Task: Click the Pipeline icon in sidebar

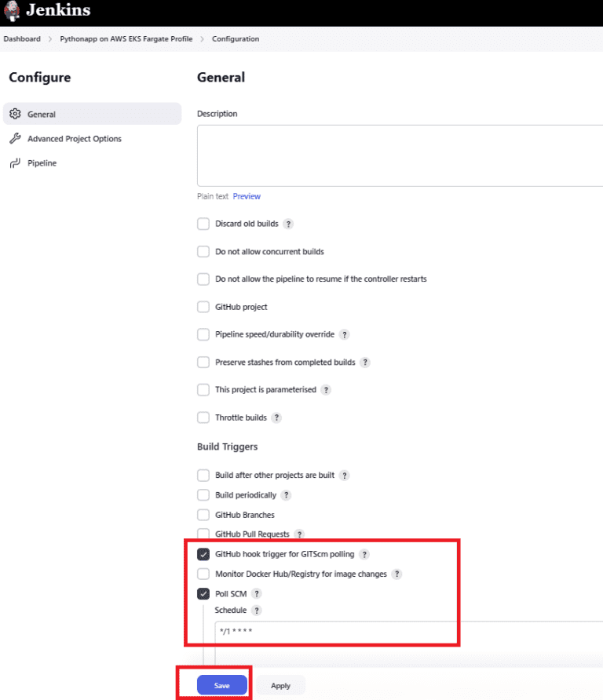Action: tap(15, 163)
